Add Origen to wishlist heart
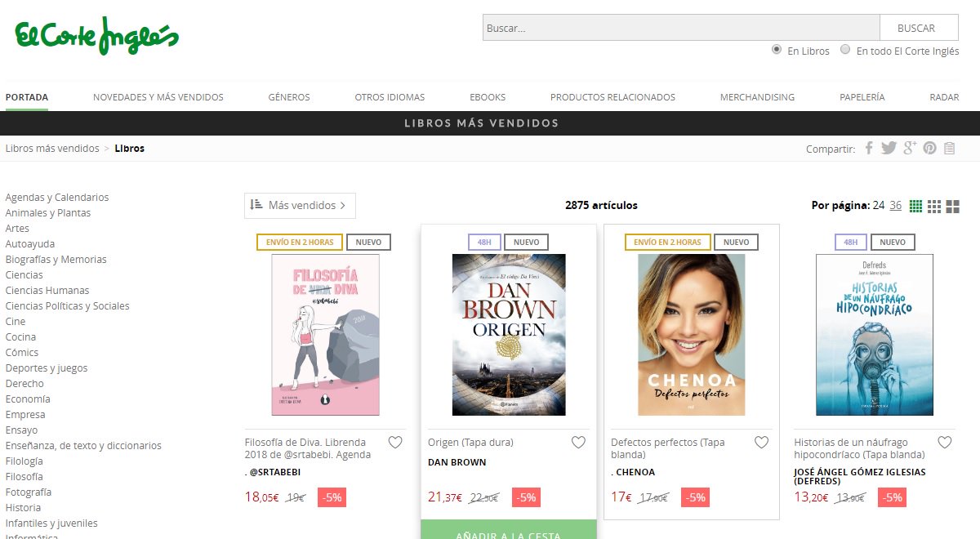Screen dimensions: 980x539 coord(578,443)
